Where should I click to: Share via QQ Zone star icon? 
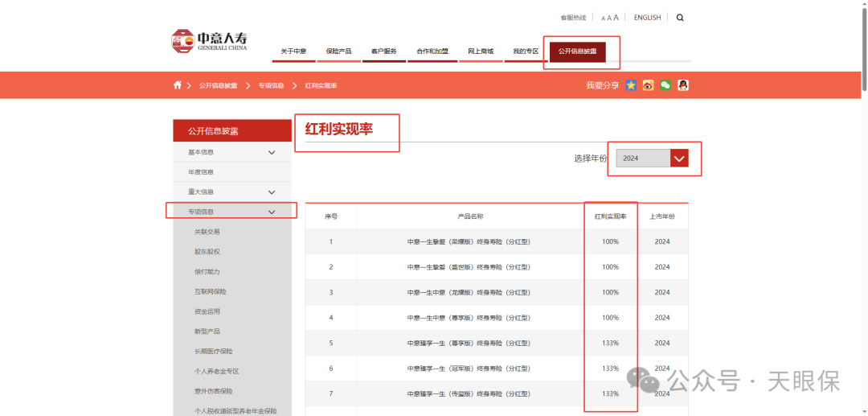631,85
